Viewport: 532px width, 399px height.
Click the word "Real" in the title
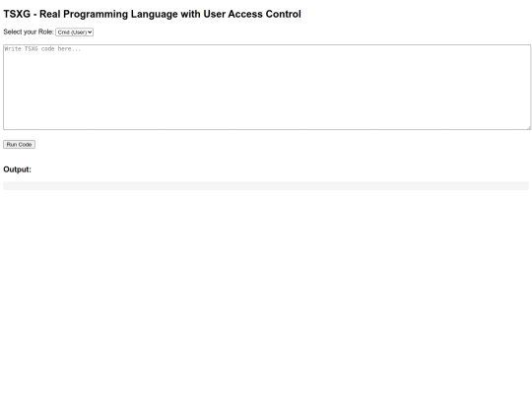50,14
